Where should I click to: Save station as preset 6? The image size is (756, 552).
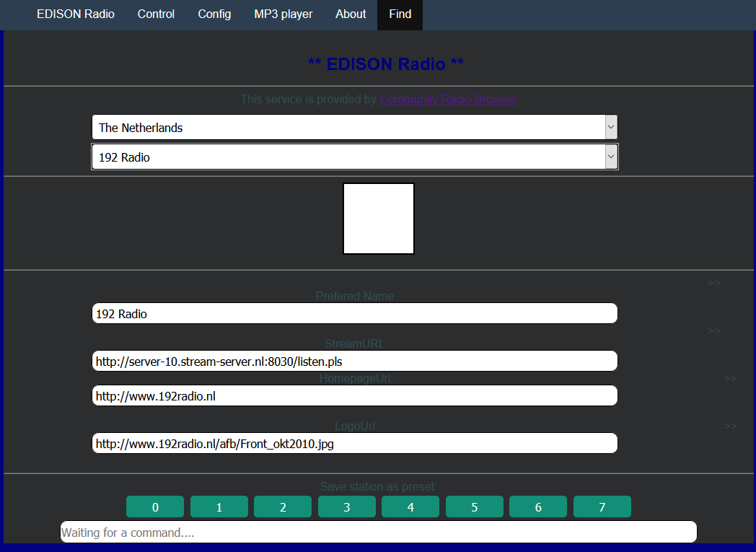[x=538, y=507]
